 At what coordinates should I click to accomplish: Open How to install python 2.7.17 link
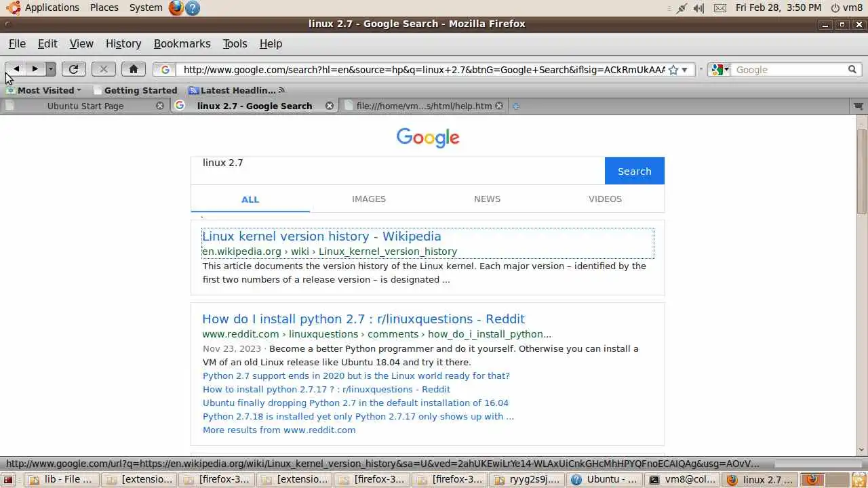326,389
